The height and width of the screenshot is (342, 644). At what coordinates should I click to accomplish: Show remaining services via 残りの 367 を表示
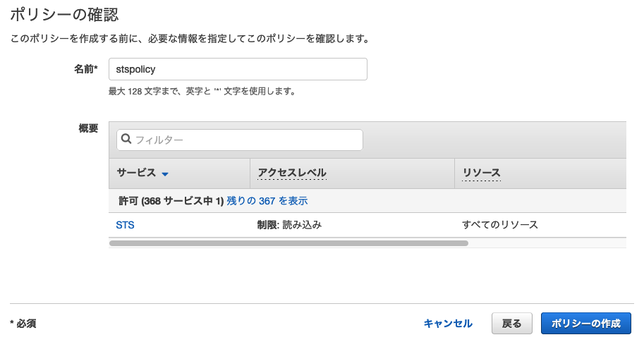pyautogui.click(x=267, y=201)
